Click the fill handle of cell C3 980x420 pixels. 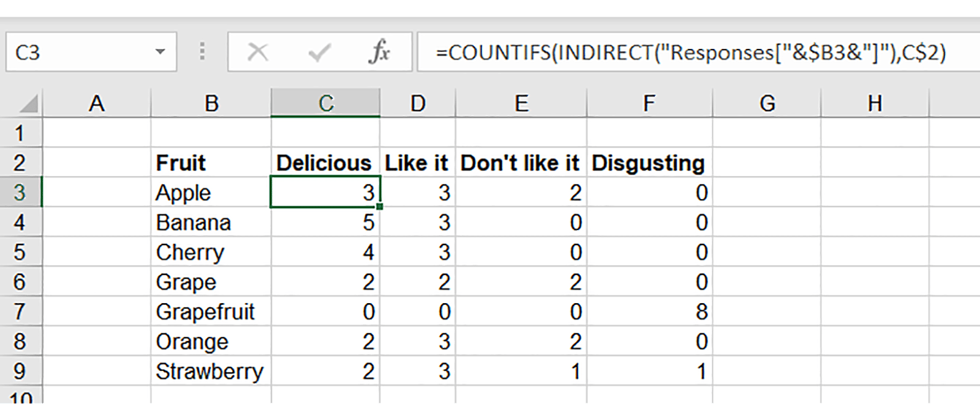coord(380,207)
